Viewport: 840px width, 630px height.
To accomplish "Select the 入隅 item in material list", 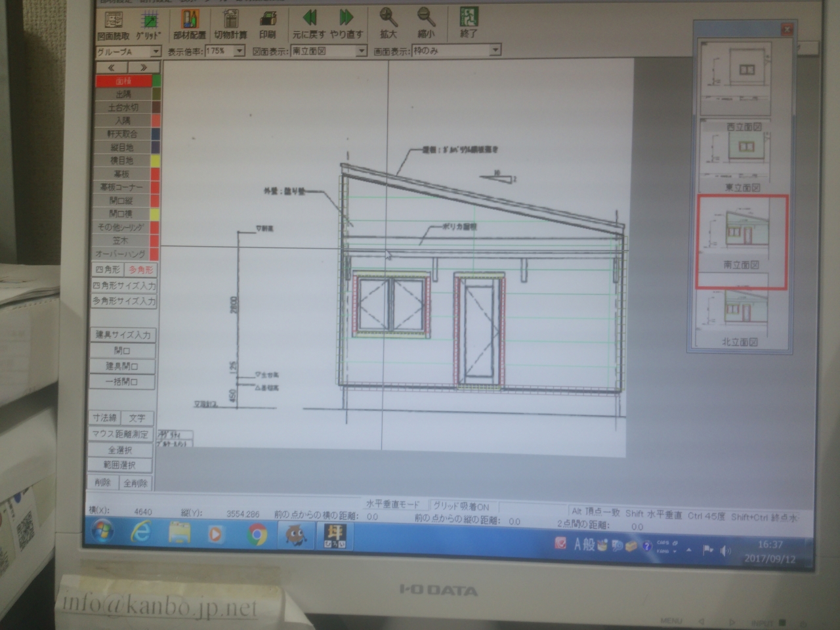I will (x=123, y=121).
